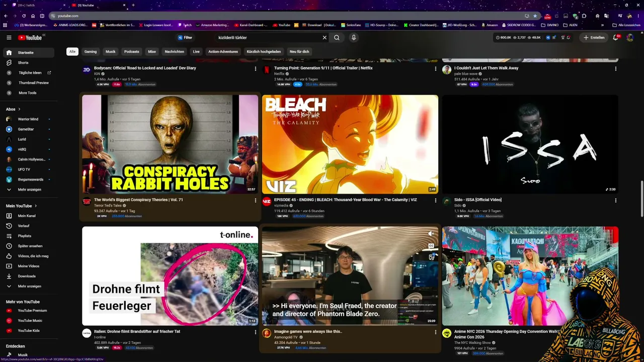The height and width of the screenshot is (362, 644).
Task: Open the vizmedia channel avatar
Action: point(267,202)
